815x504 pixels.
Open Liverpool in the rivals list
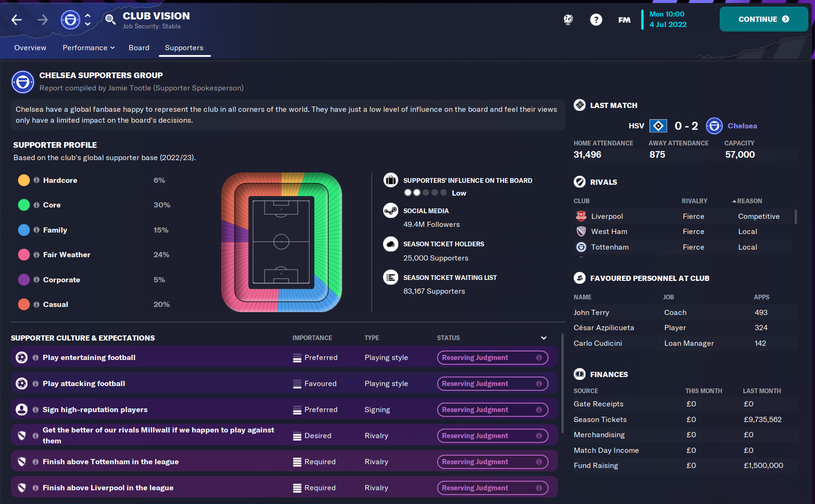(607, 216)
